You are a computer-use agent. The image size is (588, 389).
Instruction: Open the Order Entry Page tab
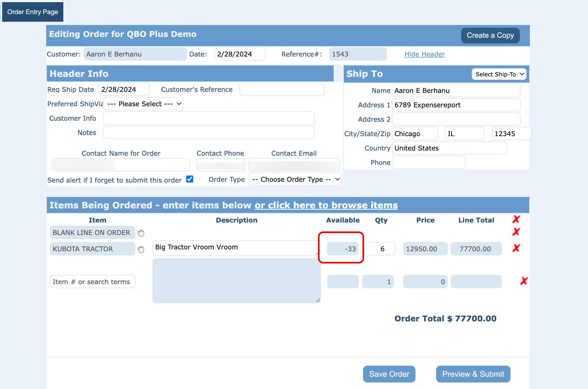click(33, 12)
